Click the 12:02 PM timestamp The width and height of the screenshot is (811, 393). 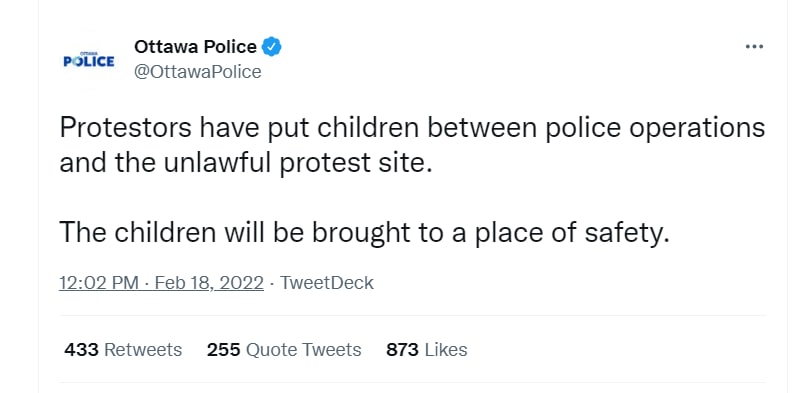(99, 283)
